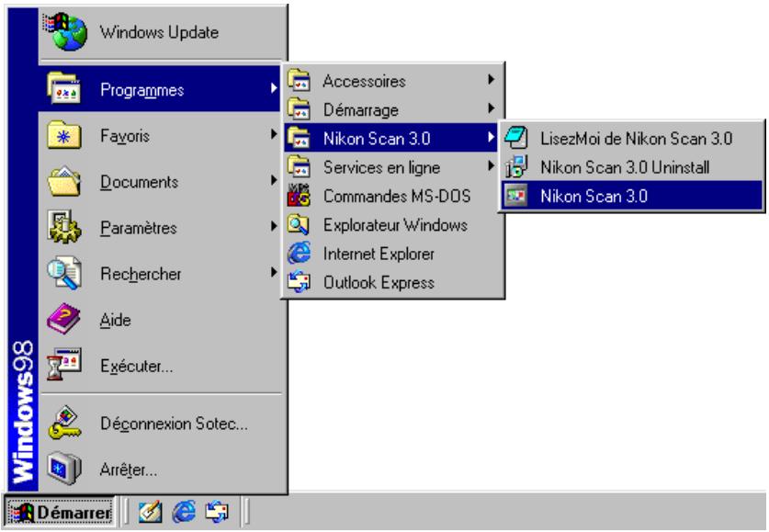Click the Nikon Scan 3.0 folder icon
Viewport: 769px width, 532px height.
[x=300, y=138]
